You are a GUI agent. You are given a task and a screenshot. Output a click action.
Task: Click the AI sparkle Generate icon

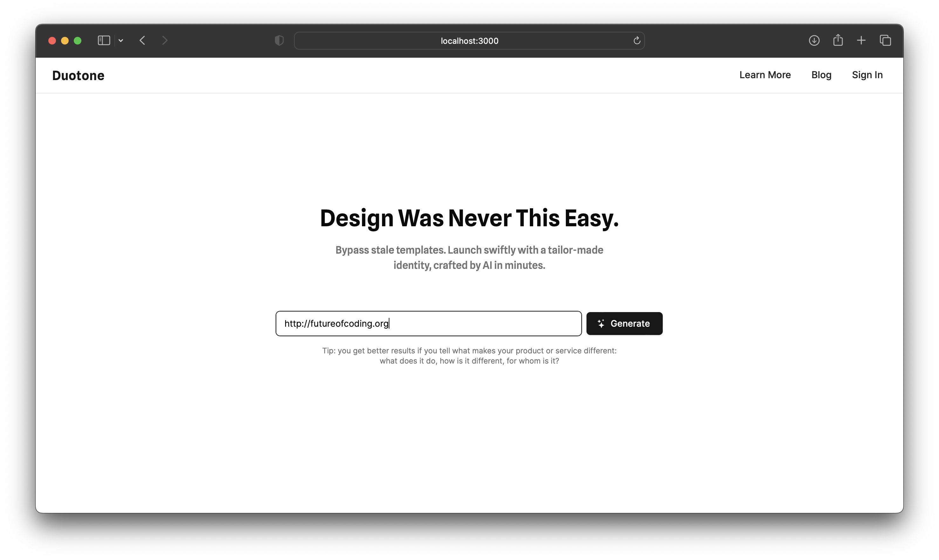(x=600, y=323)
